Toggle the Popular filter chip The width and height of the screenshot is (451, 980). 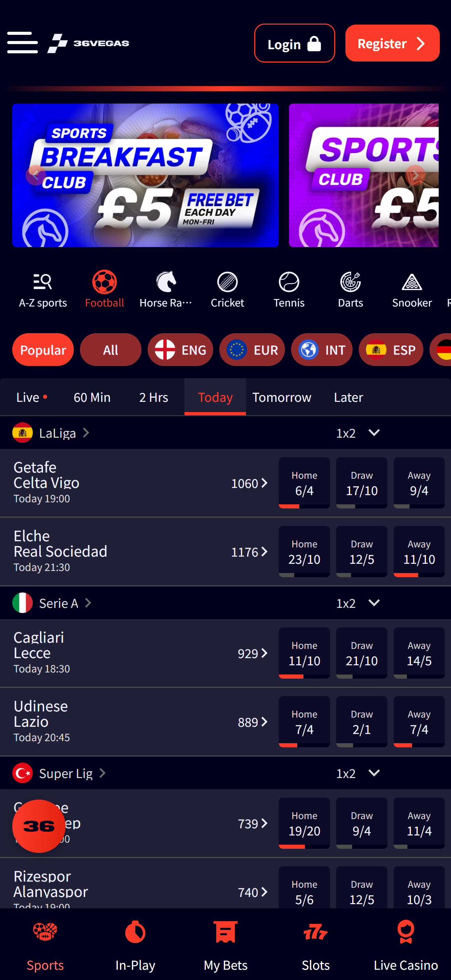[43, 350]
